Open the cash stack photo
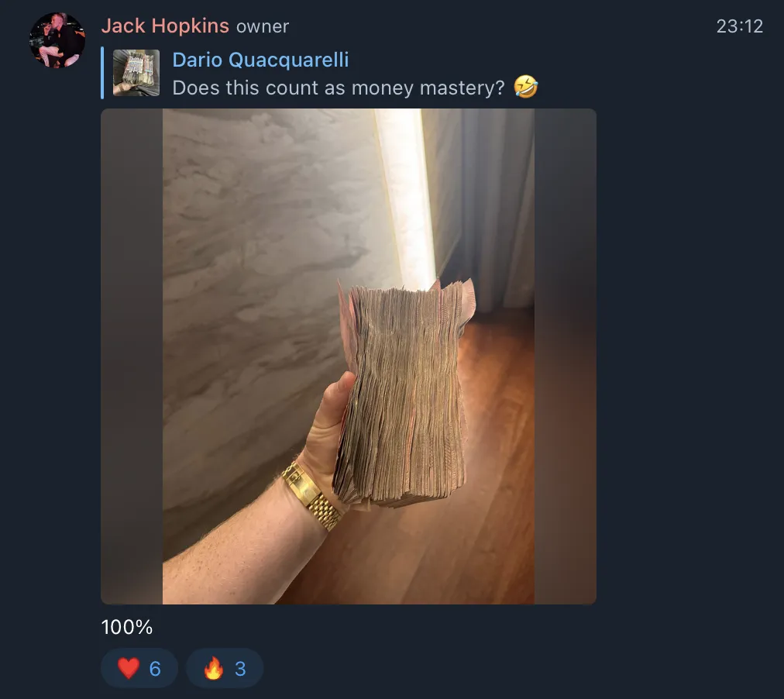This screenshot has height=699, width=784. 349,356
